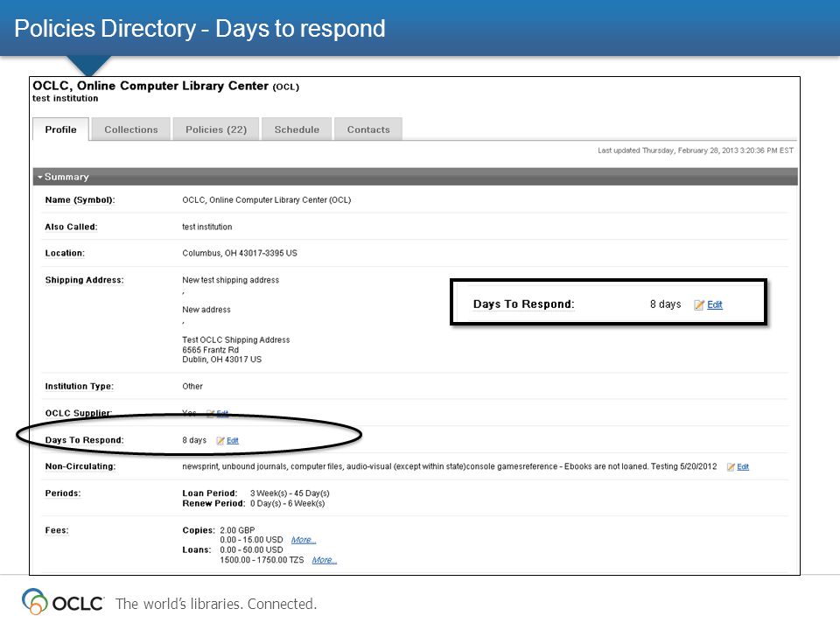The image size is (840, 630).
Task: Select the Also Called label
Action: [71, 227]
